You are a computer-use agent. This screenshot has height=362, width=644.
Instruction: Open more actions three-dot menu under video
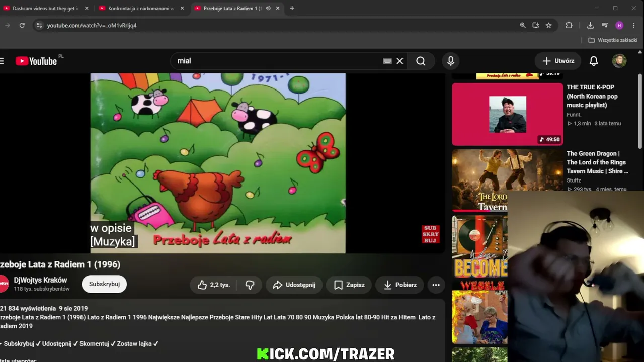(436, 285)
